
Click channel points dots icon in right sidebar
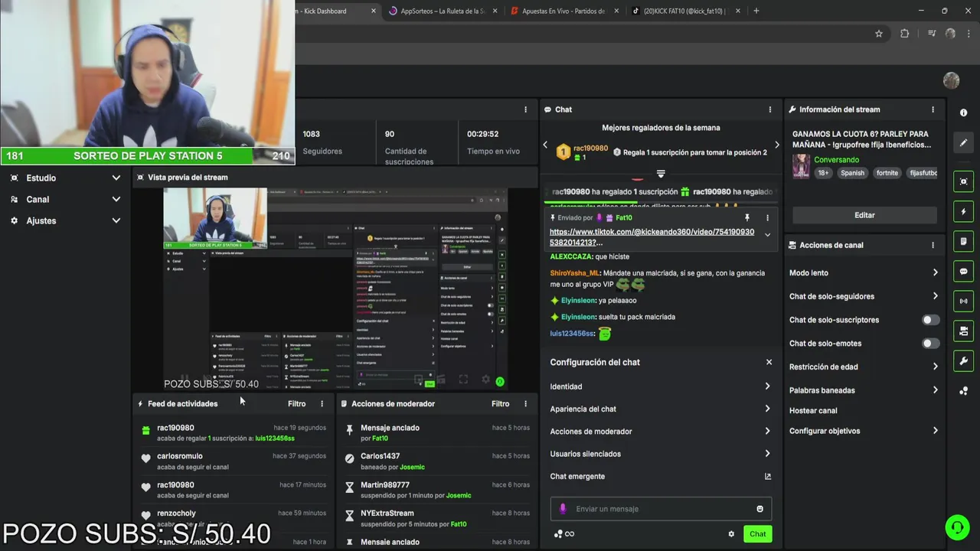(963, 391)
